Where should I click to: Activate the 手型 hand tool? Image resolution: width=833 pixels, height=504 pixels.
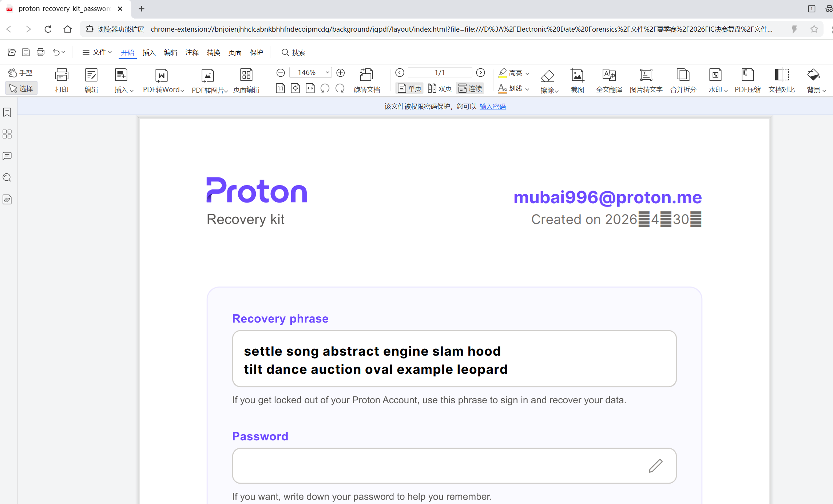point(21,73)
